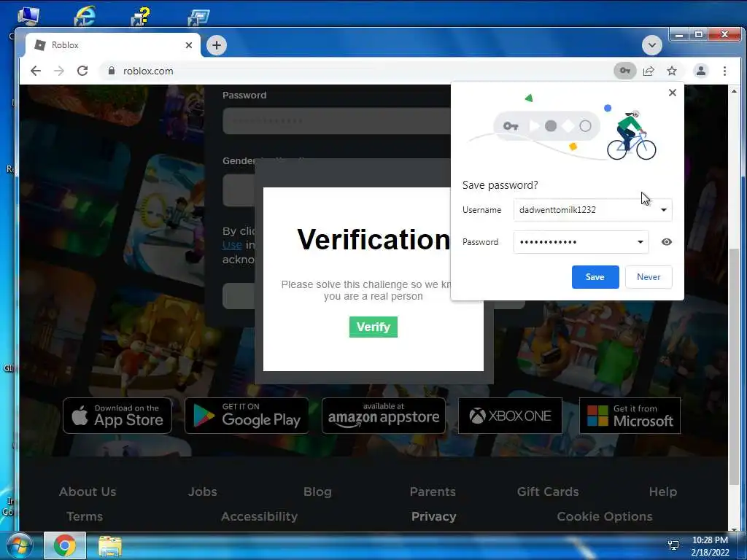Viewport: 747px width, 560px height.
Task: Click the Chrome taskbar icon
Action: tap(65, 545)
